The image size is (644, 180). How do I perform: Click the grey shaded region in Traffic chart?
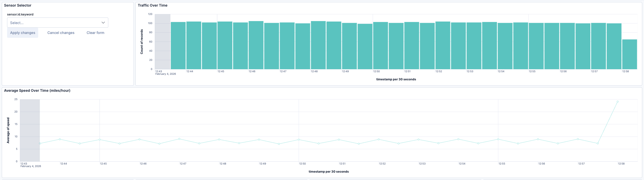[162, 42]
